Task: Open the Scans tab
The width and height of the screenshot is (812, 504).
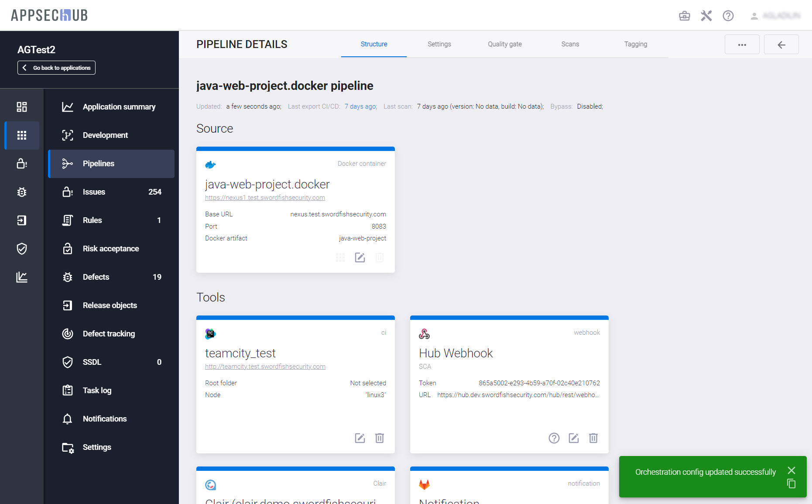Action: click(570, 44)
